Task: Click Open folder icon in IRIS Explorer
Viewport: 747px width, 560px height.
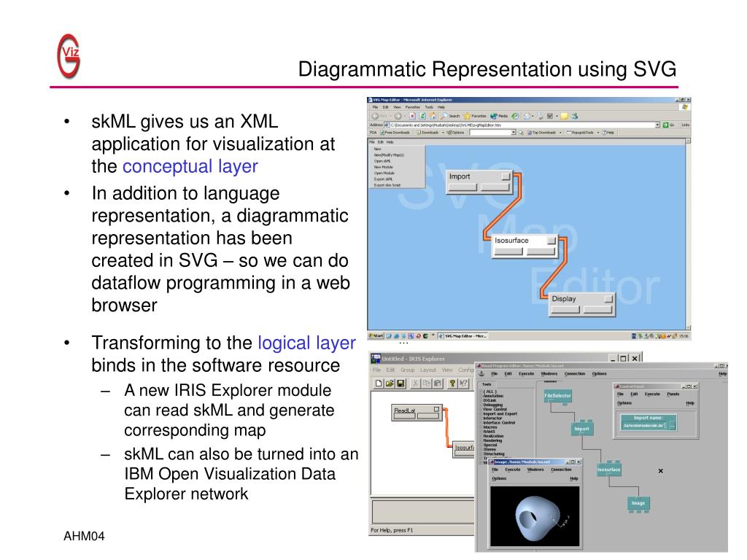Action: coord(390,383)
